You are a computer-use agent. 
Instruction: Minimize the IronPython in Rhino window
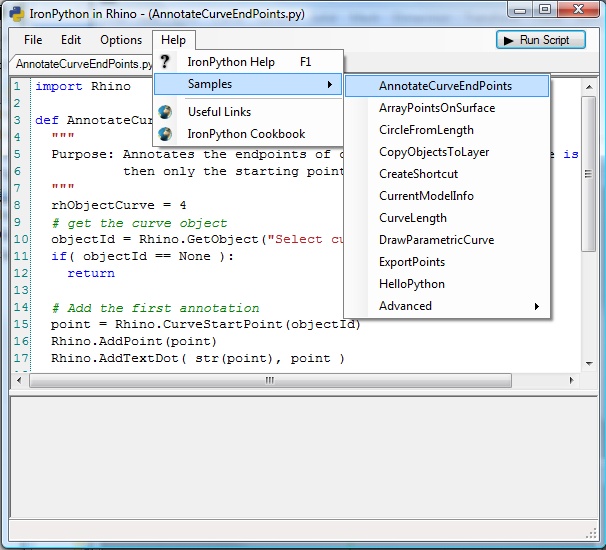click(520, 10)
